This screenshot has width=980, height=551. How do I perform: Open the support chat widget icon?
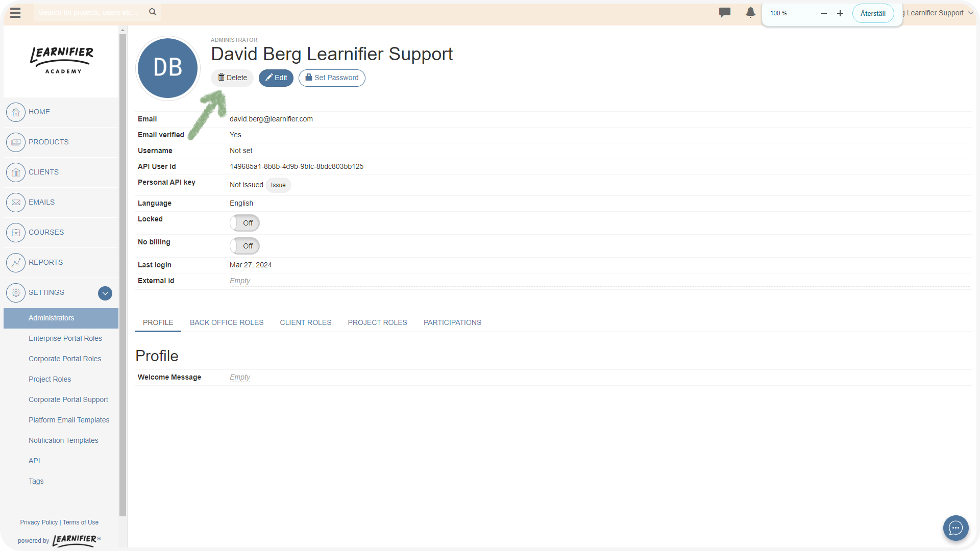click(956, 528)
